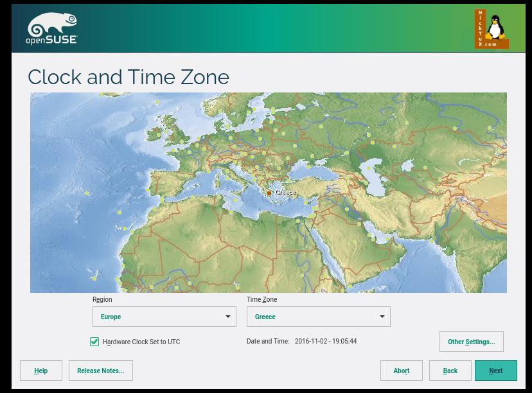The height and width of the screenshot is (393, 532).
Task: Toggle Hardware Clock Set to UTC checkbox
Action: 94,342
